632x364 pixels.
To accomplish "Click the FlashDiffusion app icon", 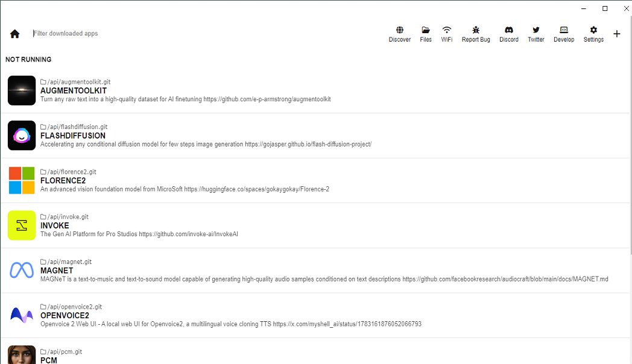I will tap(22, 135).
